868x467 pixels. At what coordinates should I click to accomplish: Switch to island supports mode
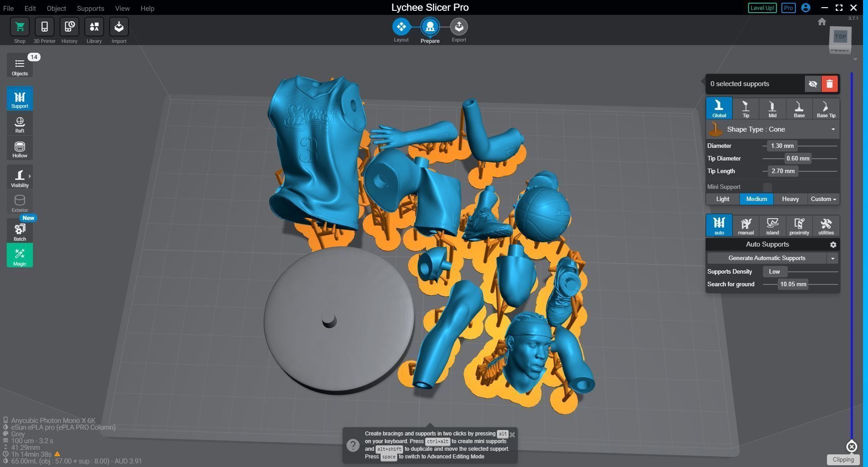coord(772,225)
